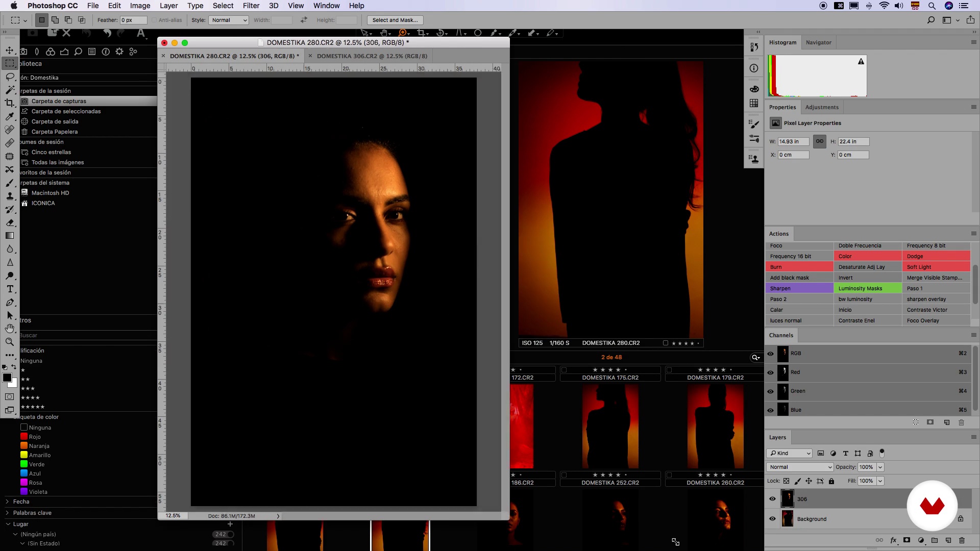Run the Luminosity Masks action button

coord(867,288)
